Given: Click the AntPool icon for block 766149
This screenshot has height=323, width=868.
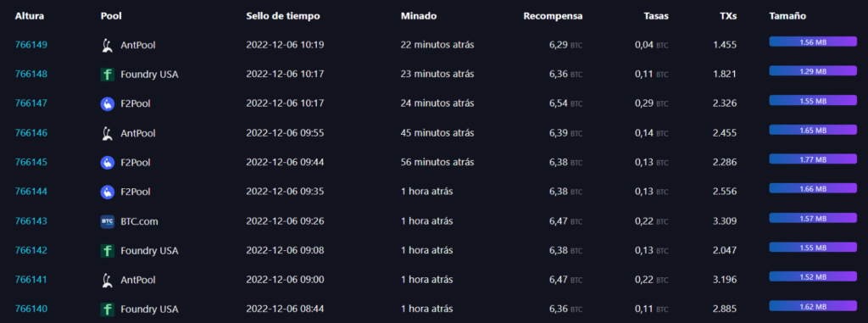Looking at the screenshot, I should [x=108, y=46].
